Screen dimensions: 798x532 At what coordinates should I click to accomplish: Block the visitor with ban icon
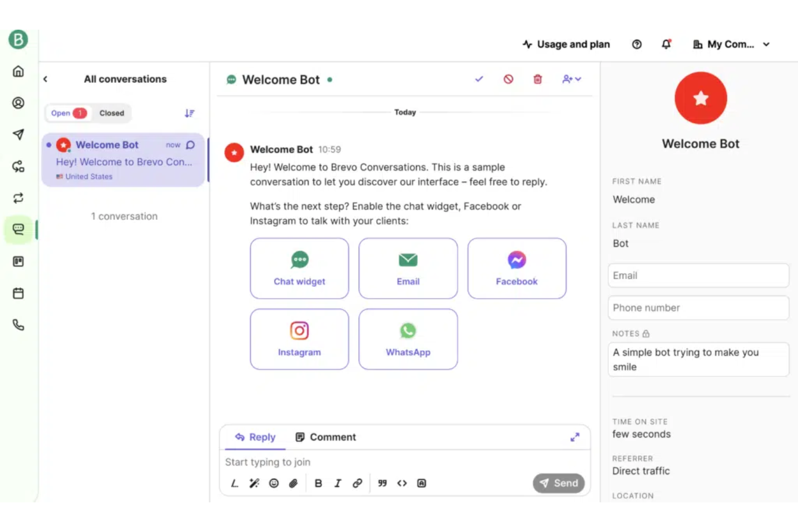click(508, 79)
